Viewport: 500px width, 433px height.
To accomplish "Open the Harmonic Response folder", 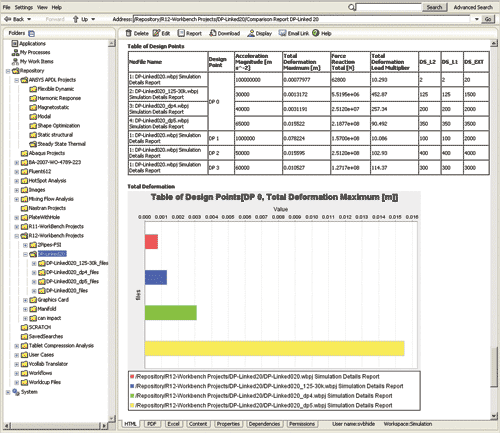I will [55, 98].
